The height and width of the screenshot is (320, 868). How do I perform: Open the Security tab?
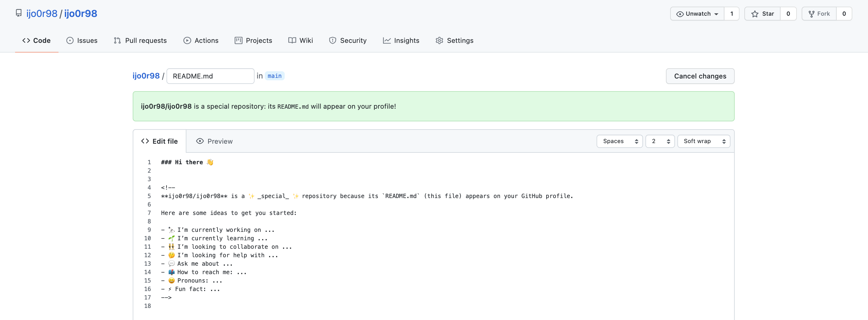(x=348, y=40)
